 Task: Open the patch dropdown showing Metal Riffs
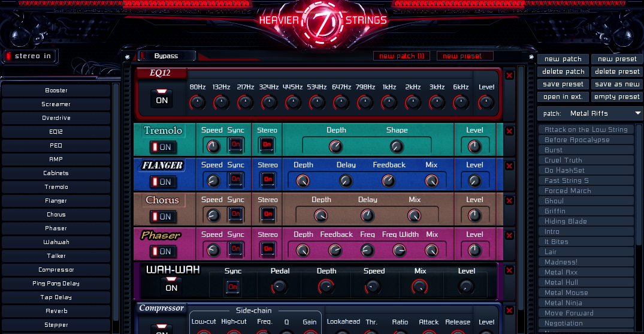pos(590,113)
